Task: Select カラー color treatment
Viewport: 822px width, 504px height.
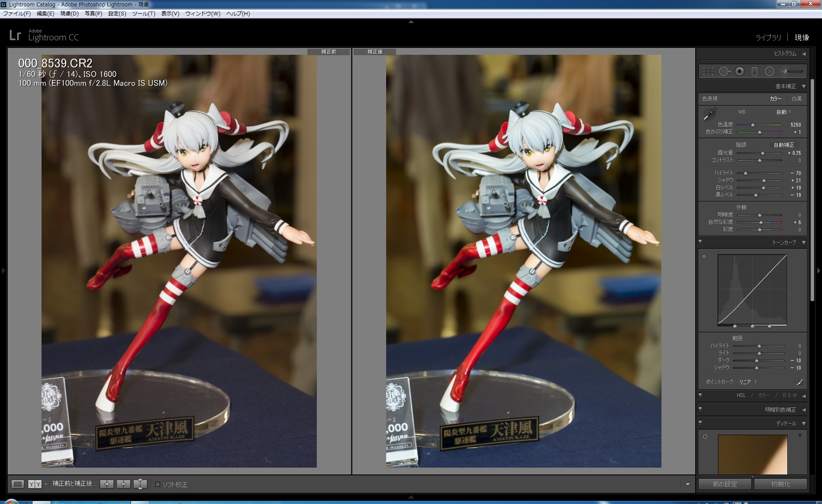Action: pos(775,99)
